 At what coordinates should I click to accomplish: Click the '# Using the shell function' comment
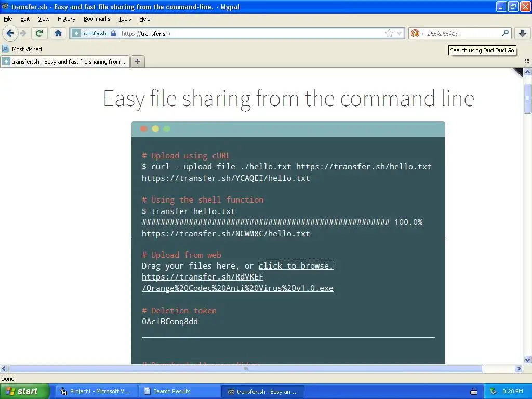click(x=203, y=200)
